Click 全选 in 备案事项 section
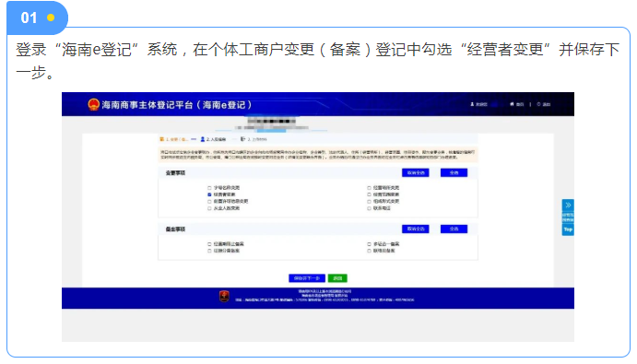The height and width of the screenshot is (364, 637). click(x=454, y=229)
